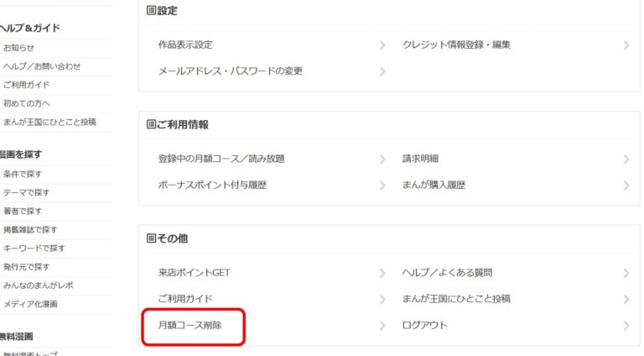
Task: Click the arrow beside 請求明細
Action: (x=626, y=159)
